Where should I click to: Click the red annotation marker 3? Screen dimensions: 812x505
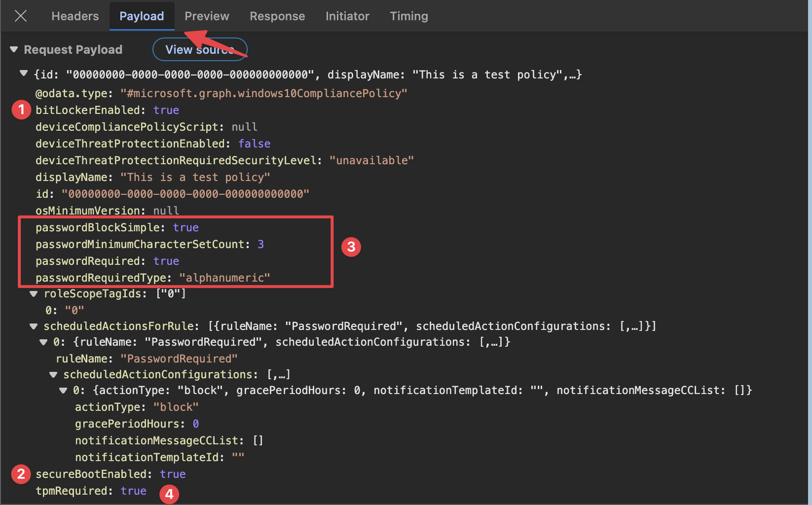click(351, 247)
